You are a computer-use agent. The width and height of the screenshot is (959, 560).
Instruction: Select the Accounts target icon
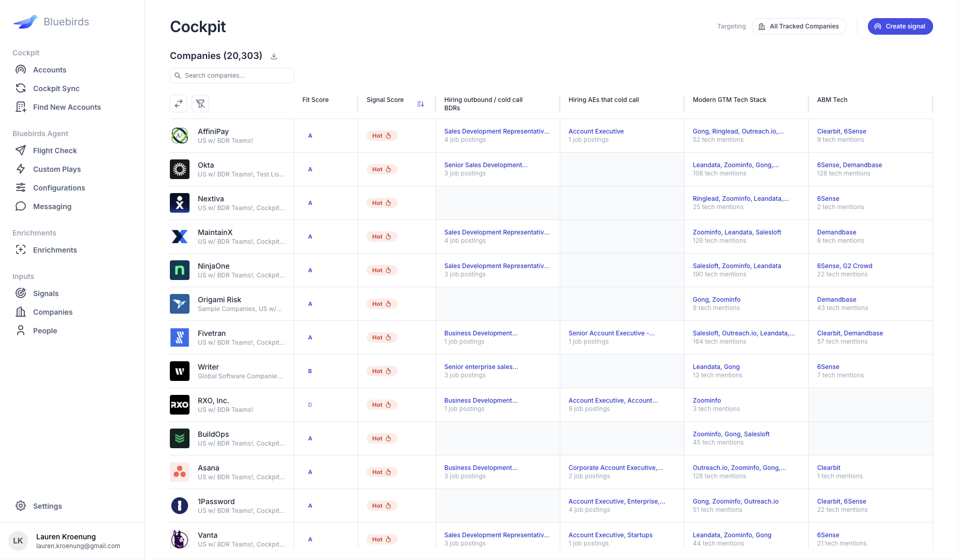coord(21,69)
